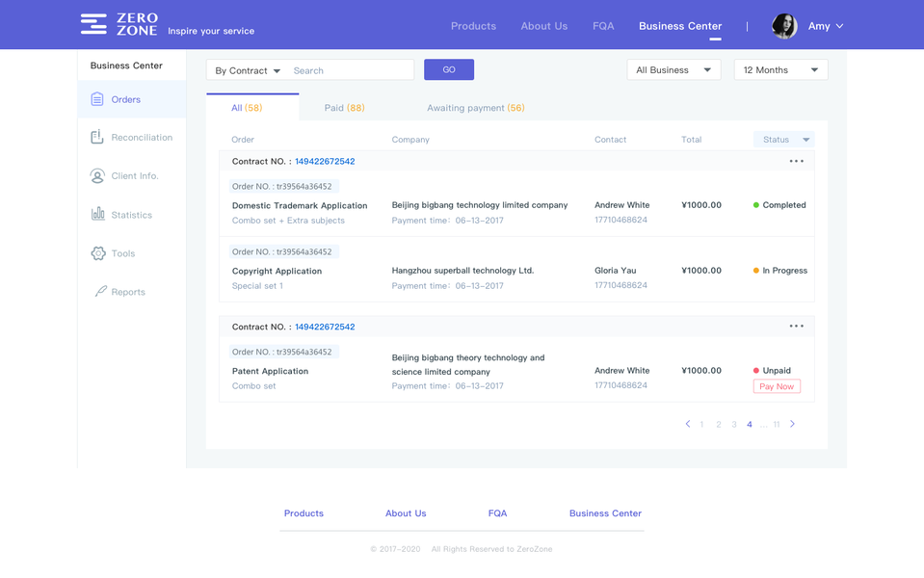Open more options for the first contract
The image size is (924, 578).
[x=796, y=161]
